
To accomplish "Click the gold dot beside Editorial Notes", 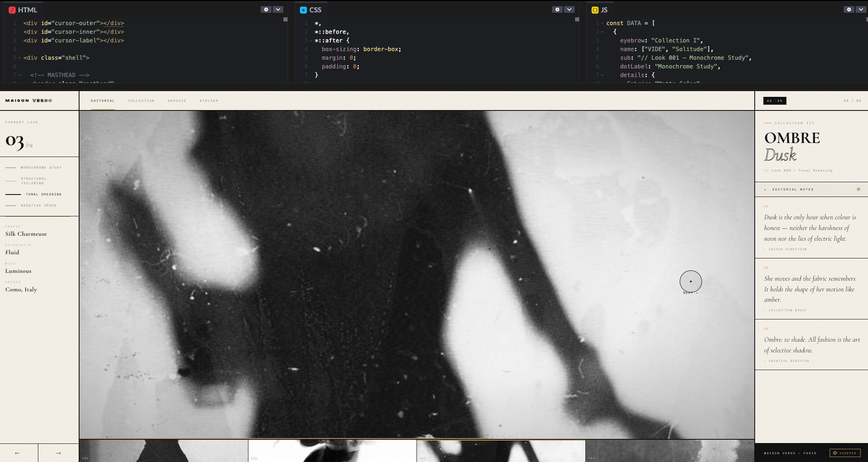I will [859, 189].
